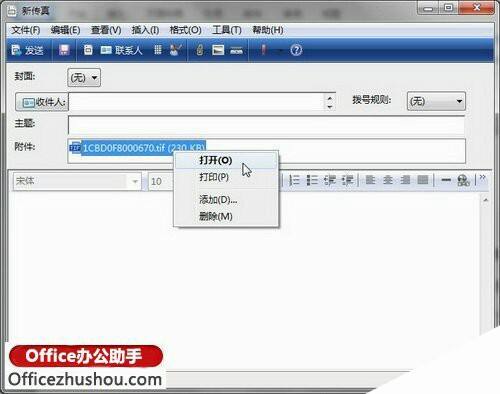This screenshot has height=394, width=500.
Task: Choose 打印(P) from the context menu
Action: click(226, 177)
